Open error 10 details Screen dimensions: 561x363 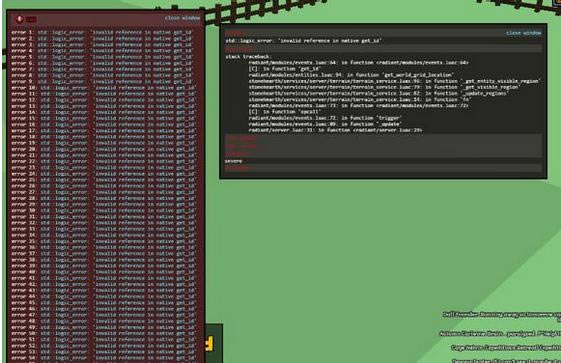pos(103,88)
